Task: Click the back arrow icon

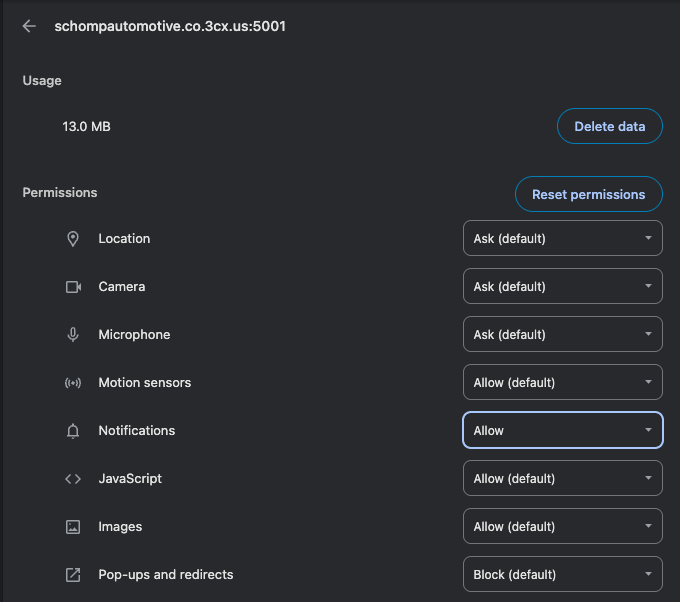Action: [x=29, y=27]
